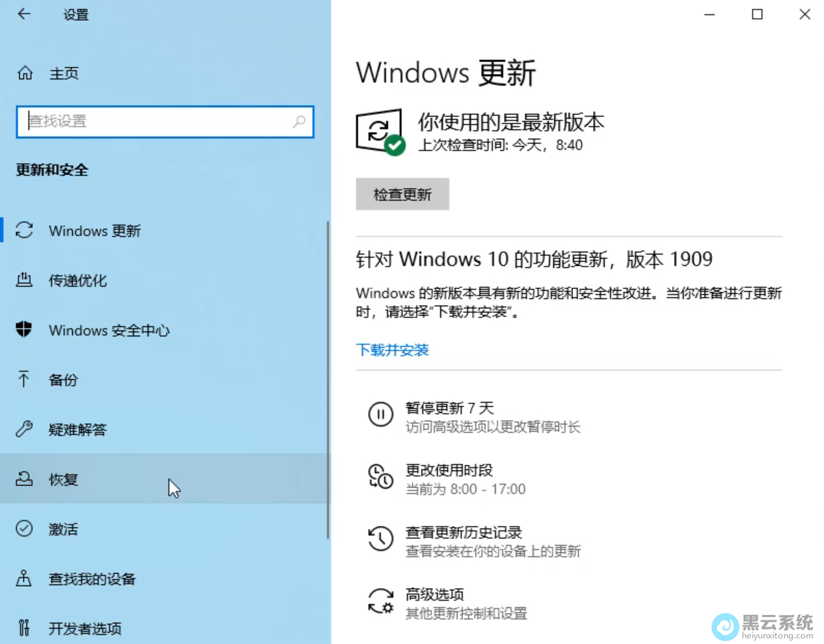Click the search magnifier icon
This screenshot has height=644, width=824.
click(299, 122)
